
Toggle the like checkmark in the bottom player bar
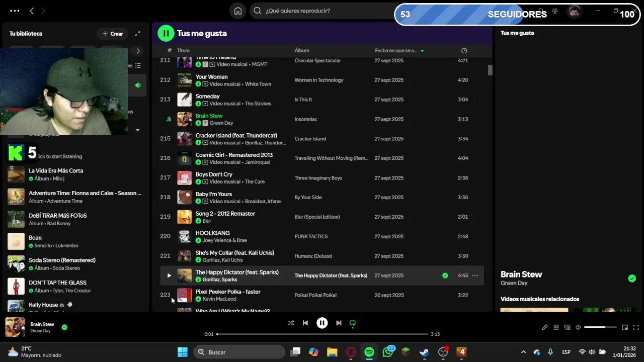coord(64,327)
